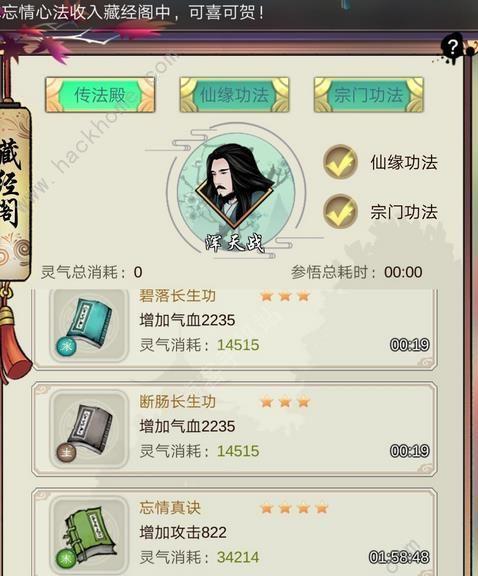This screenshot has width=478, height=576.
Task: Choose the 碧落长生功 skill entry
Action: point(234,327)
